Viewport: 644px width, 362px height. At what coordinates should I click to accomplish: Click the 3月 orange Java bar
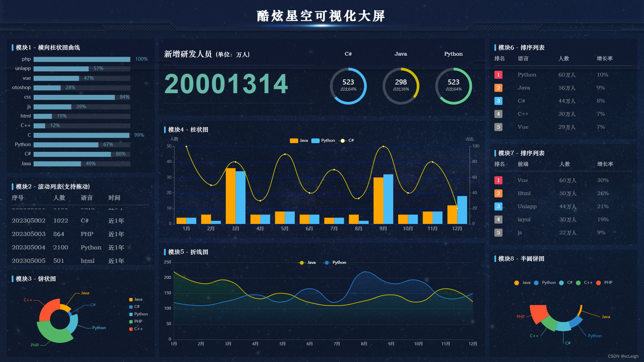pyautogui.click(x=231, y=196)
